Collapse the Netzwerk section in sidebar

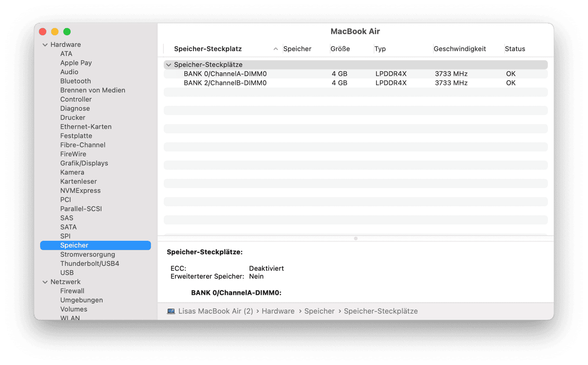click(45, 282)
